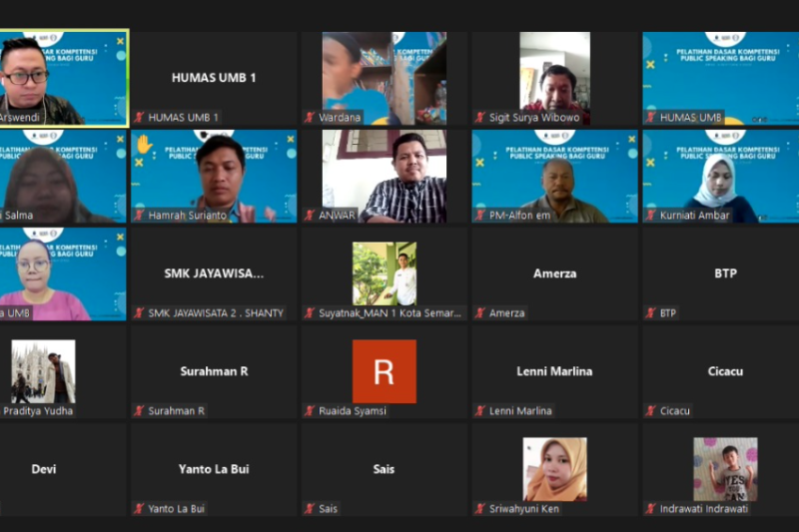Click muted mic icon beside Wardana's name

310,118
